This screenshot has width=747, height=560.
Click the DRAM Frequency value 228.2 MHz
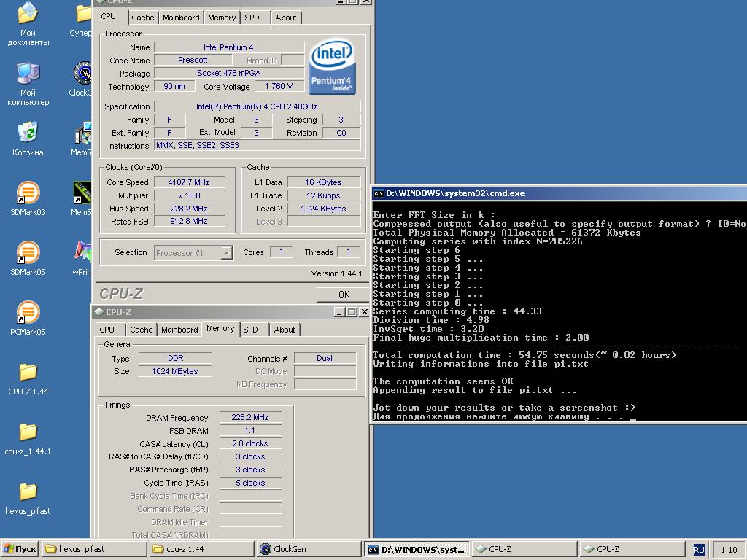pyautogui.click(x=250, y=417)
